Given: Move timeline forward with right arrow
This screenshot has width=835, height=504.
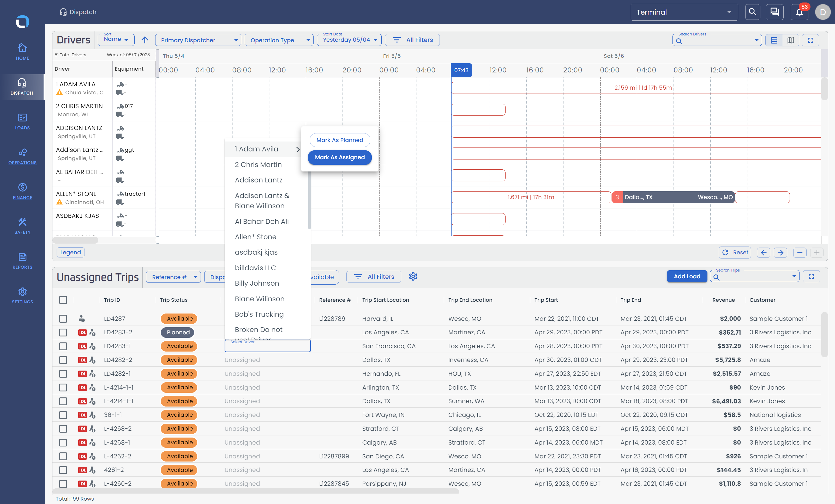Looking at the screenshot, I should click(780, 253).
